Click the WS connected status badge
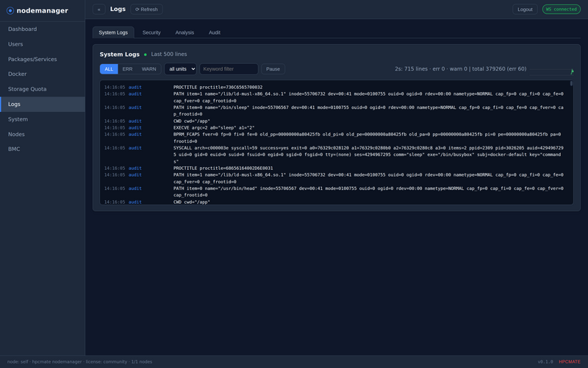 [561, 10]
